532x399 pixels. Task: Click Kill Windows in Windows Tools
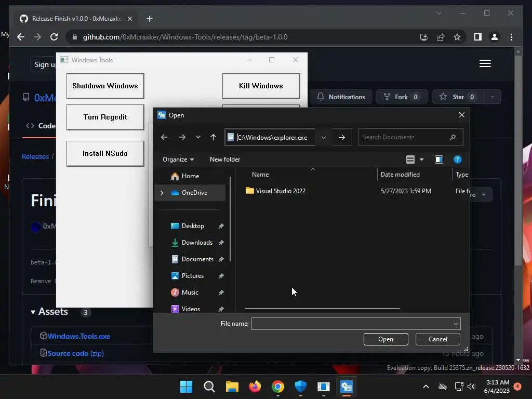261,86
